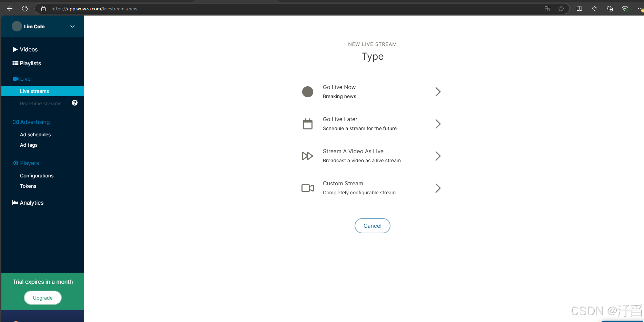Click the Advertising section heading
Image resolution: width=644 pixels, height=322 pixels.
pyautogui.click(x=31, y=122)
